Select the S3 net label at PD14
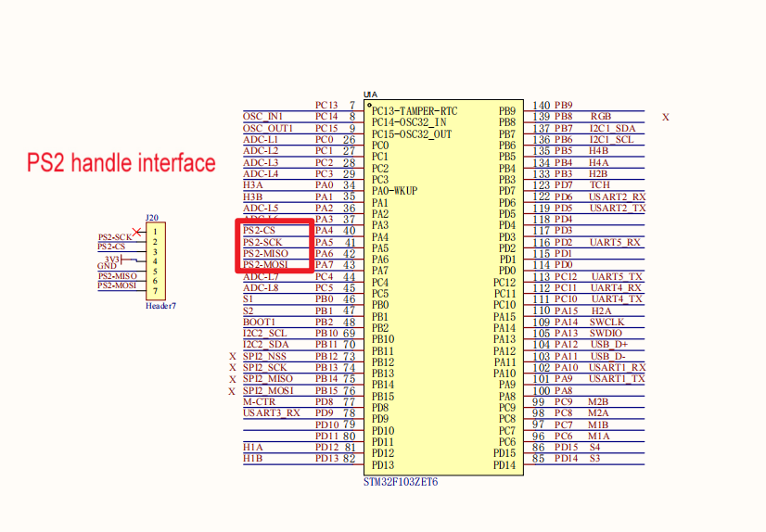 click(x=594, y=458)
